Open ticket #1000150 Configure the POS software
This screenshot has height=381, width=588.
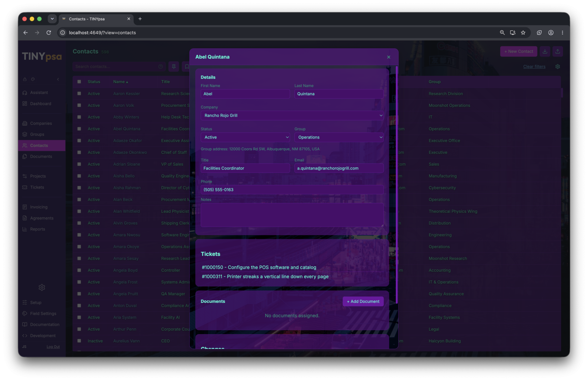click(259, 267)
